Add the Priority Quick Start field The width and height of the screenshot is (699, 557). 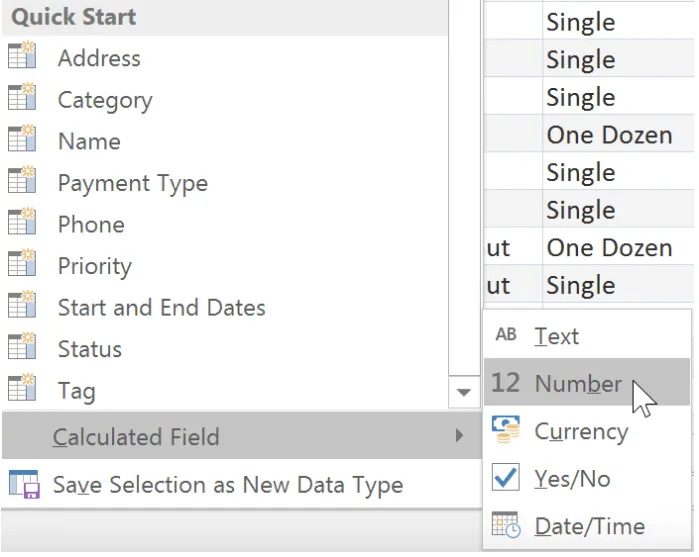pyautogui.click(x=94, y=266)
